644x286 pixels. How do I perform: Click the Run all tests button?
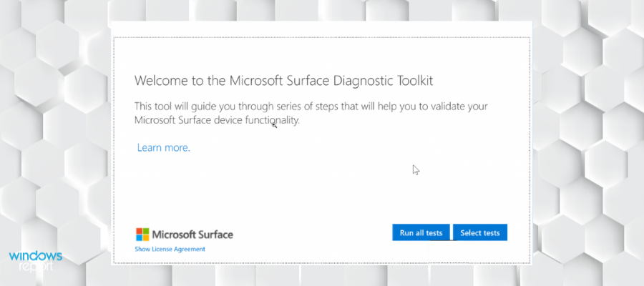[x=421, y=232]
